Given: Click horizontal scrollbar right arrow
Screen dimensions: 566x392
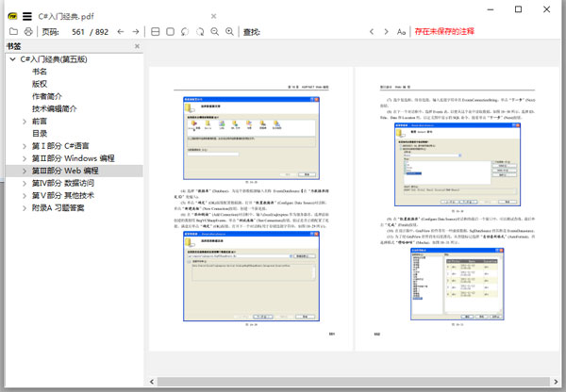Looking at the screenshot, I should (556, 382).
